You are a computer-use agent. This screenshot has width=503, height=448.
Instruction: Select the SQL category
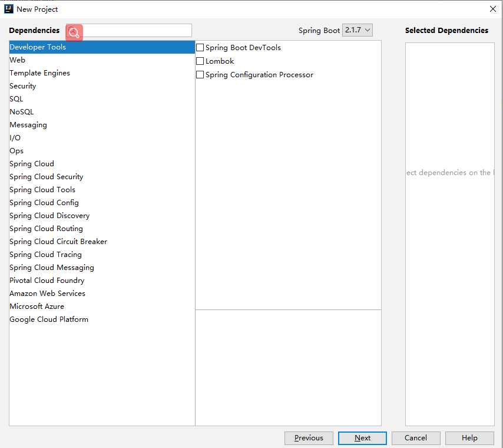pos(102,98)
